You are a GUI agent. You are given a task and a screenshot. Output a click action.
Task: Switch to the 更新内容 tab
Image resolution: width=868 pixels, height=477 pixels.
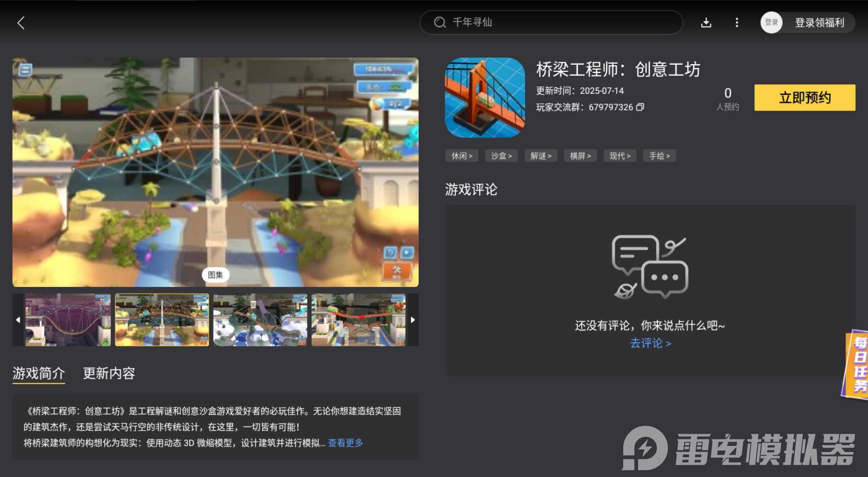click(109, 374)
